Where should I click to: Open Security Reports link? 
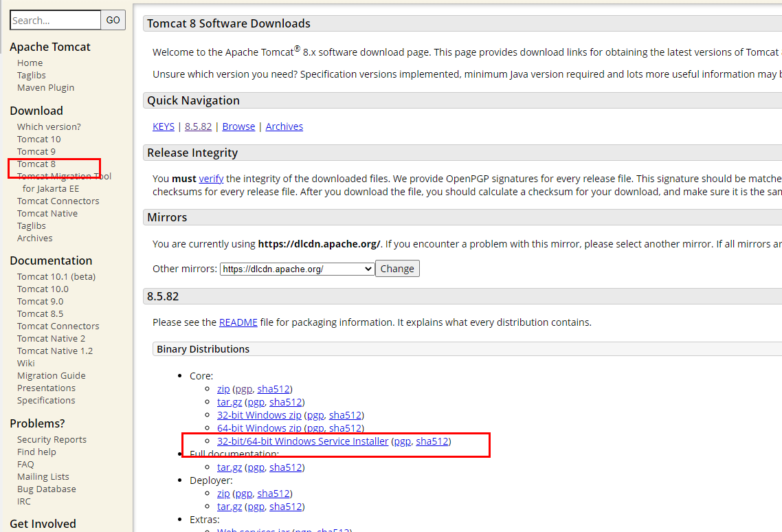click(52, 440)
